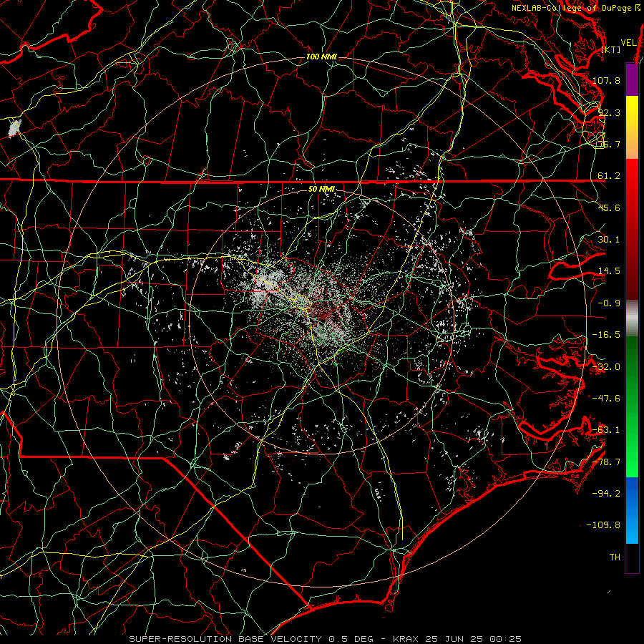Click the isolated gray echo near the upper-left edge
644x644 pixels.
(x=14, y=129)
